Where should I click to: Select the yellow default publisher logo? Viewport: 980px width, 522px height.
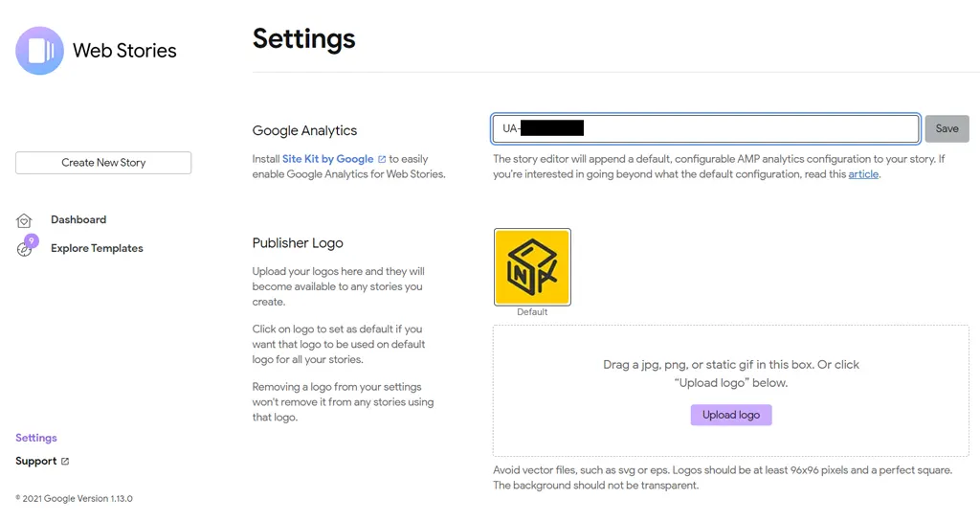532,267
